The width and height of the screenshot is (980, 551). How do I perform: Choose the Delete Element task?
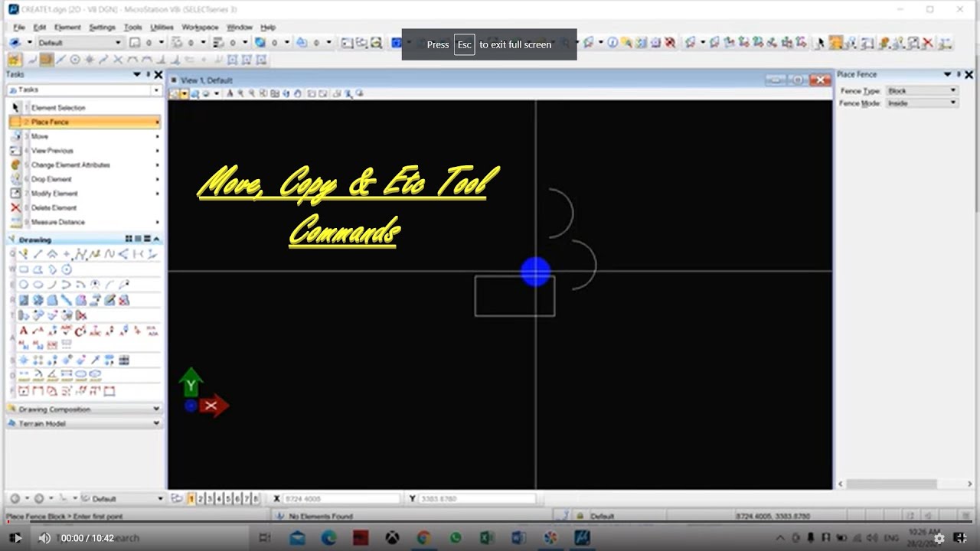pyautogui.click(x=85, y=207)
